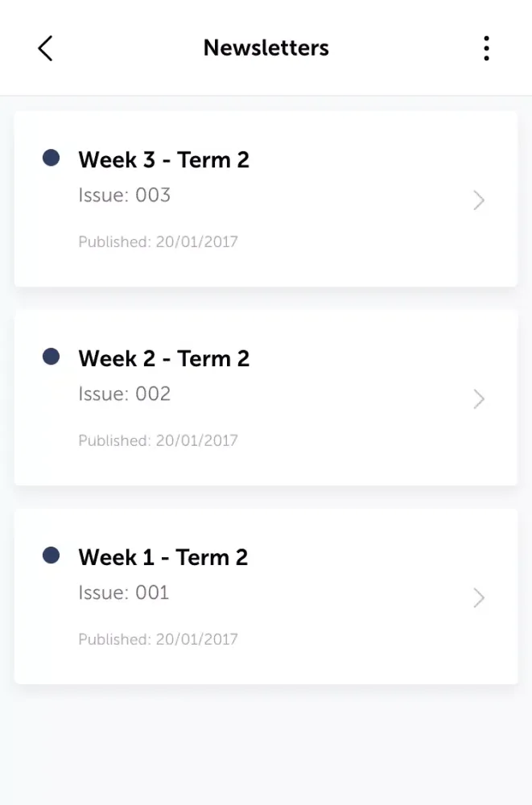Open the Week 2 - Term 2 title
Viewport: 532px width, 805px height.
[163, 358]
